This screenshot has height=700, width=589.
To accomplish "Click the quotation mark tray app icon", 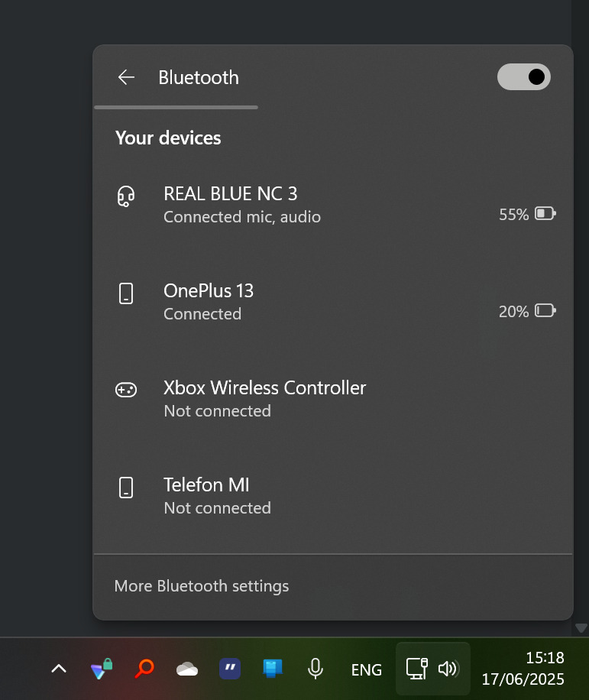I will 230,669.
